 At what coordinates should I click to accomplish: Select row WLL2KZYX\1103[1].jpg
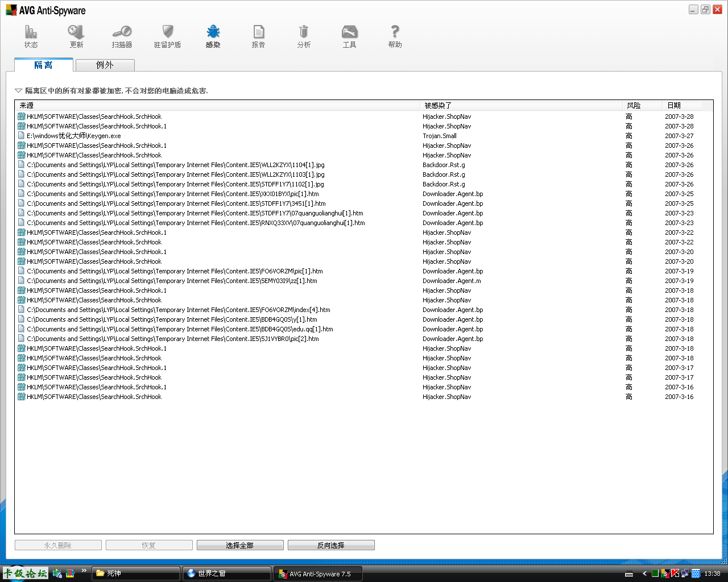pyautogui.click(x=364, y=174)
